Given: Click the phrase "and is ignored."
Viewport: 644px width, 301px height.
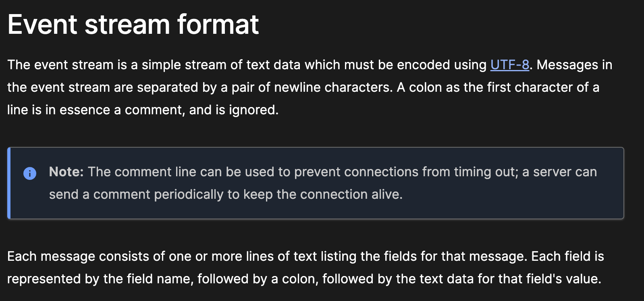Looking at the screenshot, I should [234, 110].
